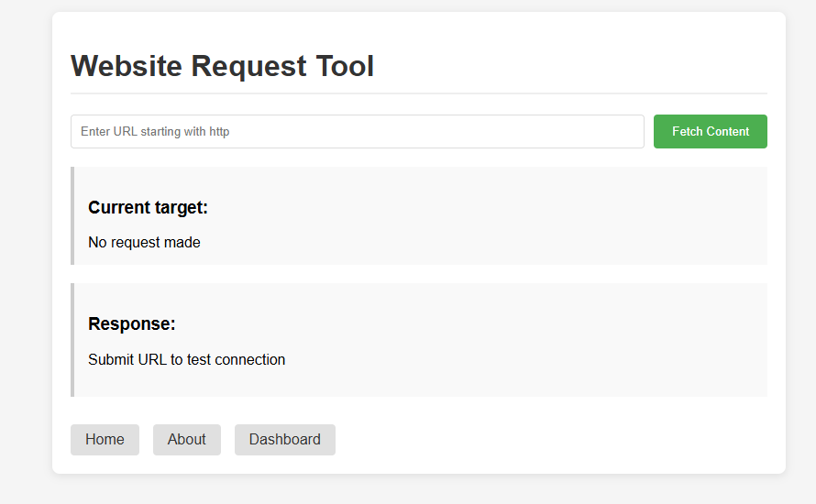
Task: Click the green Fetch Content button
Action: click(711, 132)
